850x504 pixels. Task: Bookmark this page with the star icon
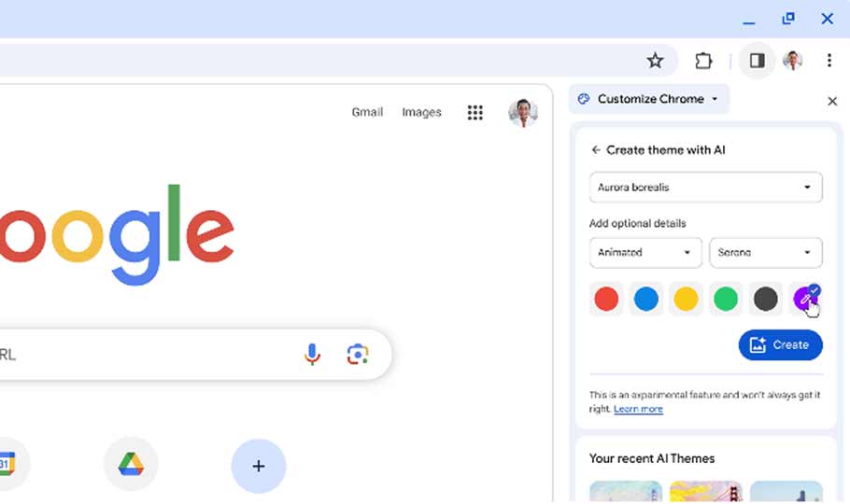655,60
